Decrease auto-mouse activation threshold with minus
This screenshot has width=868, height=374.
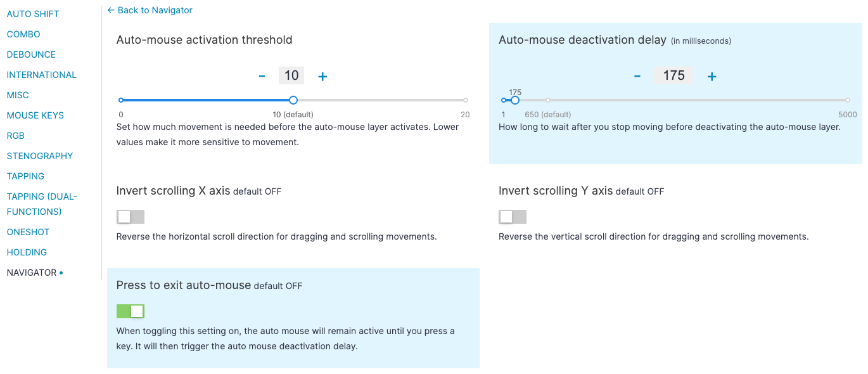click(x=262, y=76)
